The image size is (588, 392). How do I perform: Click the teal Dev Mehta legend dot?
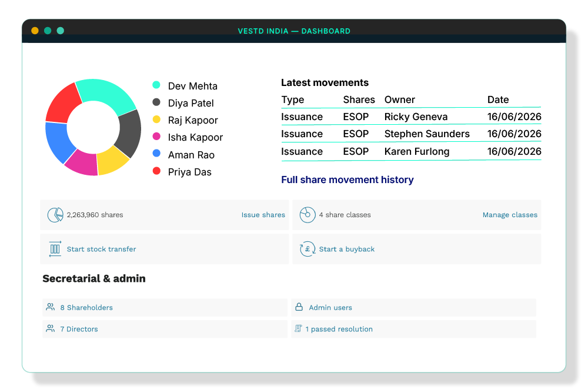tap(156, 85)
